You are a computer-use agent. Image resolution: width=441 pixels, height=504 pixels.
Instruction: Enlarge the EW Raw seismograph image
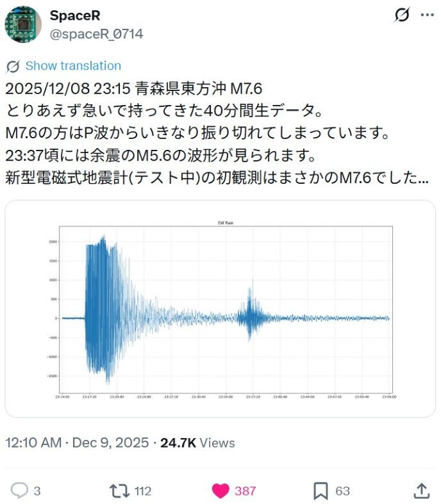coord(220,309)
